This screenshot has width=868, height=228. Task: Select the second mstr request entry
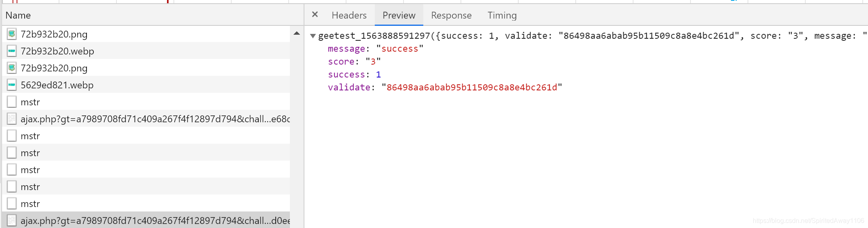click(x=146, y=136)
